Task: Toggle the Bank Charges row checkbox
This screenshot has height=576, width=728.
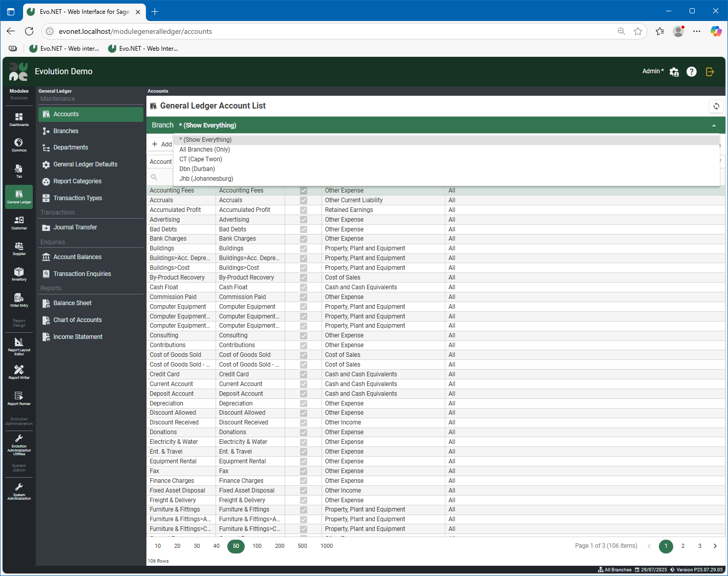Action: pyautogui.click(x=304, y=239)
